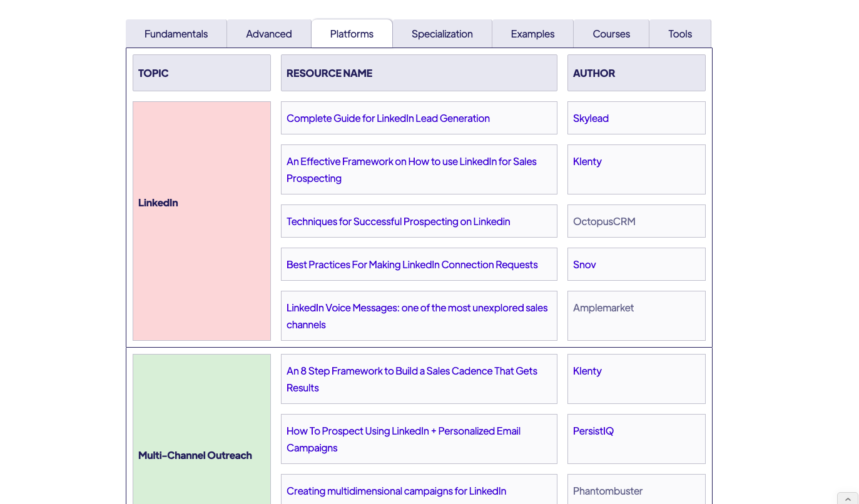
Task: Click the AUTHOR column header
Action: pyautogui.click(x=636, y=73)
